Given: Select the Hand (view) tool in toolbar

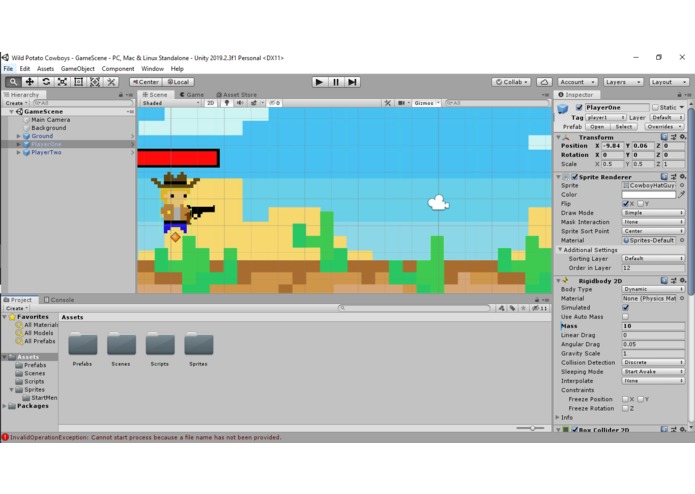Looking at the screenshot, I should [x=13, y=82].
